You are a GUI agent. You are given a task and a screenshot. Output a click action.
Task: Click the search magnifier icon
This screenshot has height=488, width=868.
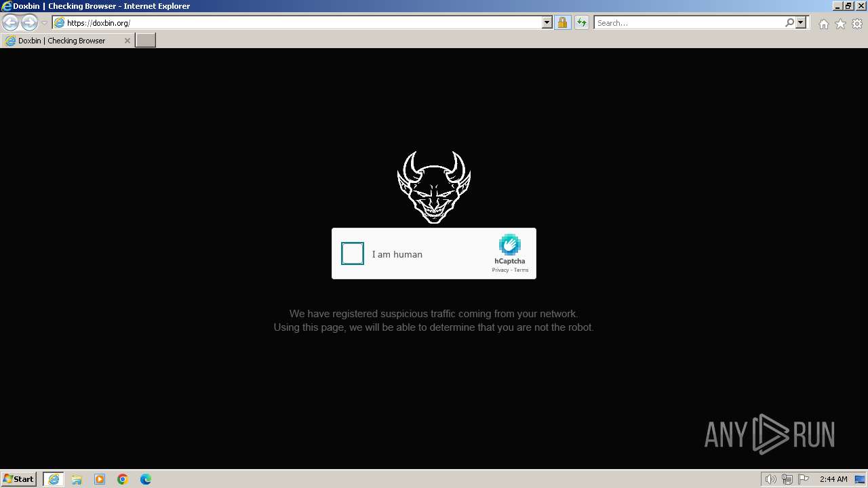(789, 22)
